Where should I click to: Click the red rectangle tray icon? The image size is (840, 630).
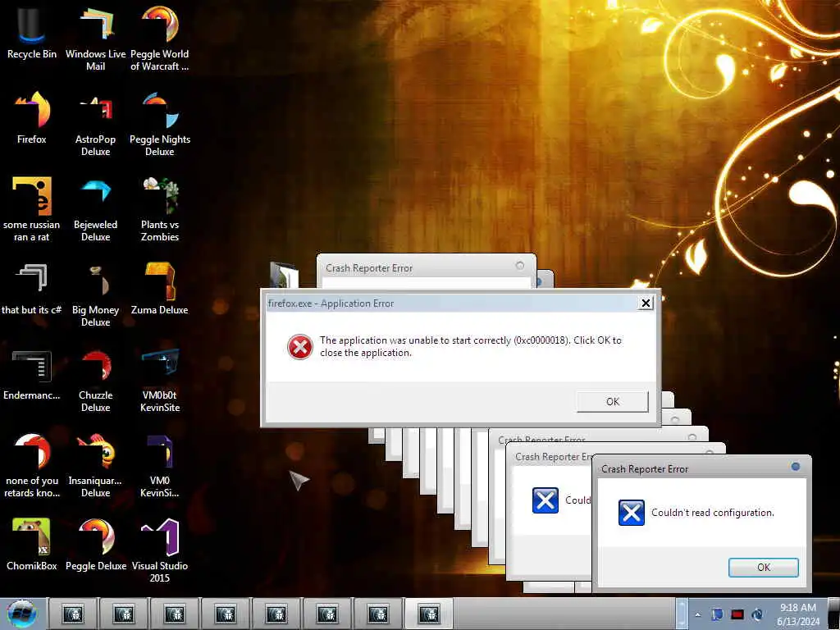click(x=737, y=614)
